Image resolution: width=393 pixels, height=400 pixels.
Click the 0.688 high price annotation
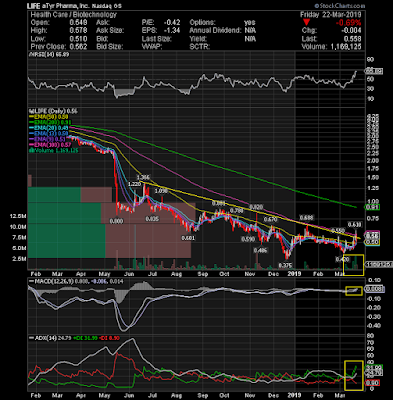(306, 218)
